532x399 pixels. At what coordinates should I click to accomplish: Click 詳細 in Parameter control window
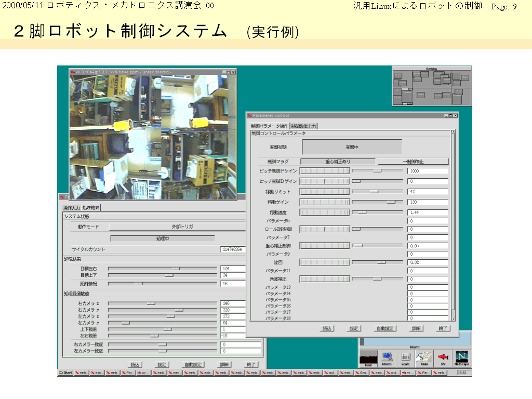point(416,328)
